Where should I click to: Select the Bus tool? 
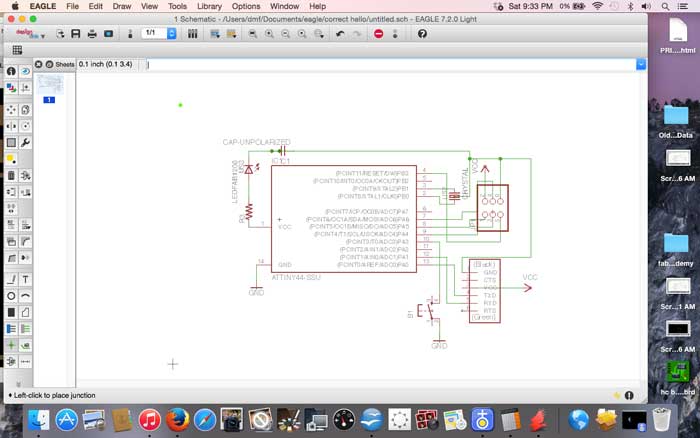click(11, 329)
